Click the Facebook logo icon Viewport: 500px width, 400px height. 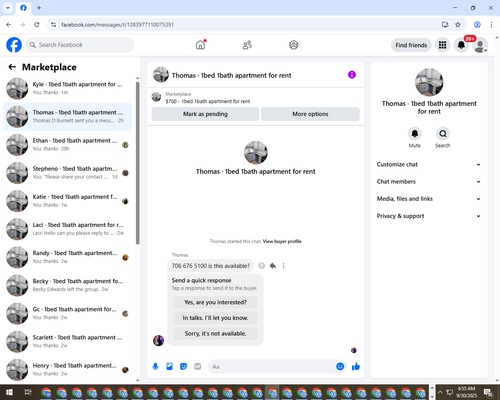pos(14,45)
